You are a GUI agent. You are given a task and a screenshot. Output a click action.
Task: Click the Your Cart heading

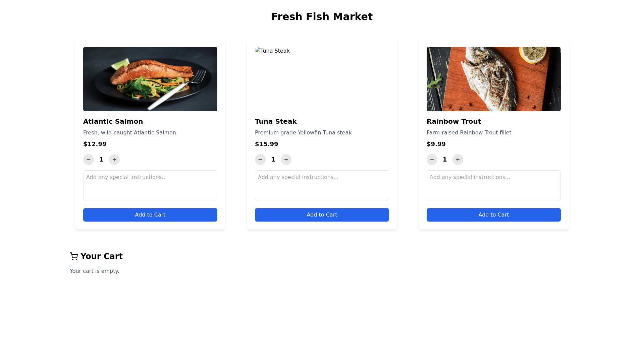[x=101, y=256]
